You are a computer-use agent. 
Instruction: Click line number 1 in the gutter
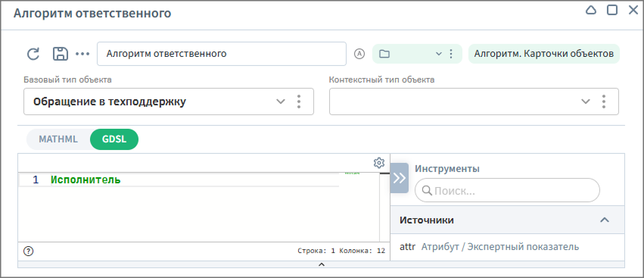pos(36,180)
